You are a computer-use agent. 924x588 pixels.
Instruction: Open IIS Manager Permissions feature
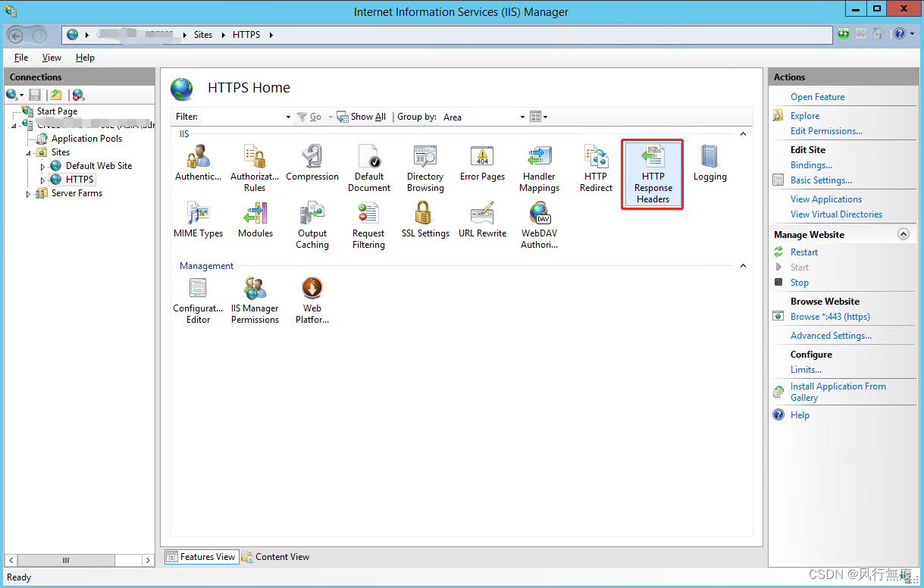pos(255,300)
